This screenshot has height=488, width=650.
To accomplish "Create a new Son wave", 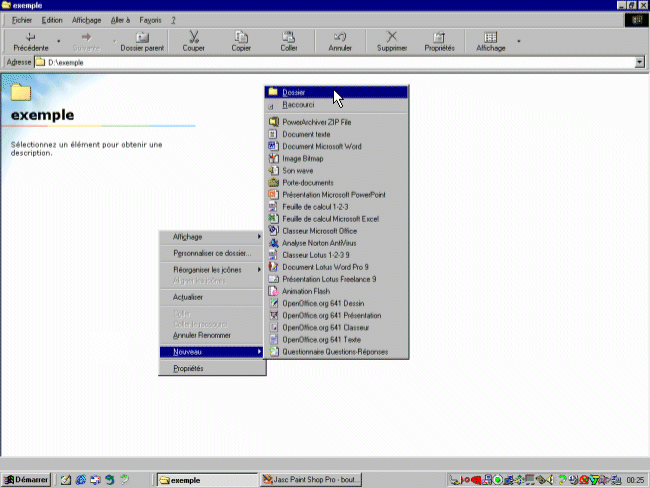I will tap(336, 170).
